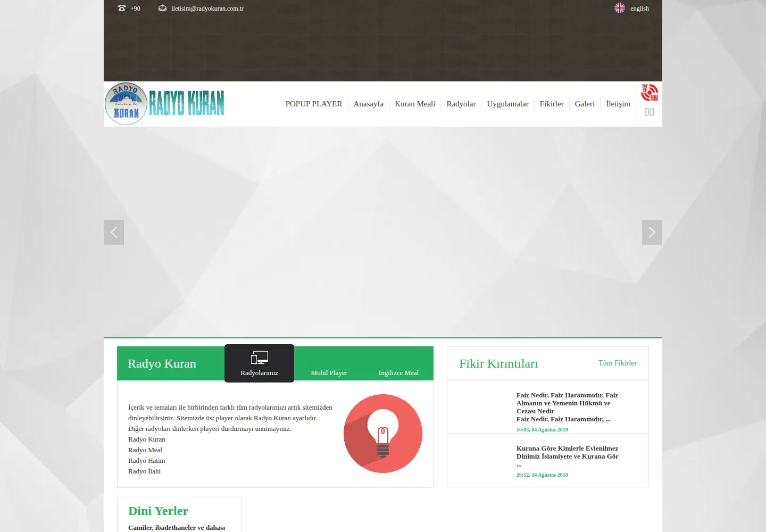Viewport: 766px width, 532px height.
Task: Switch to the İngilizce Meal tab
Action: tap(398, 373)
